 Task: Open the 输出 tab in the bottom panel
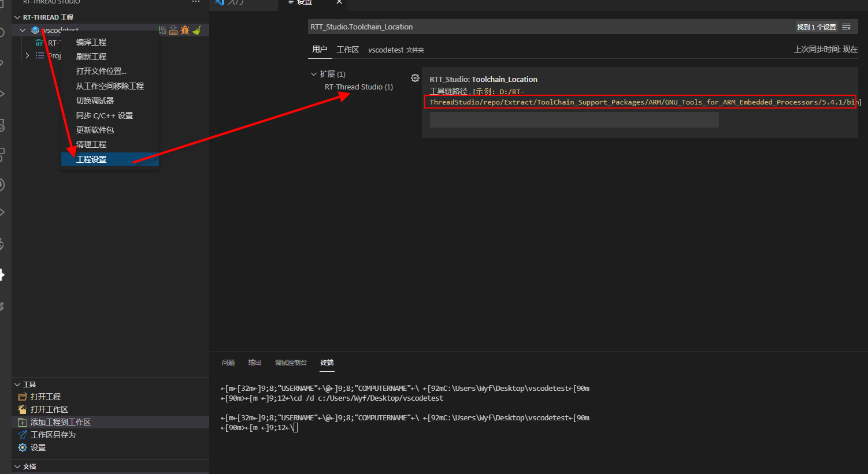[254, 363]
